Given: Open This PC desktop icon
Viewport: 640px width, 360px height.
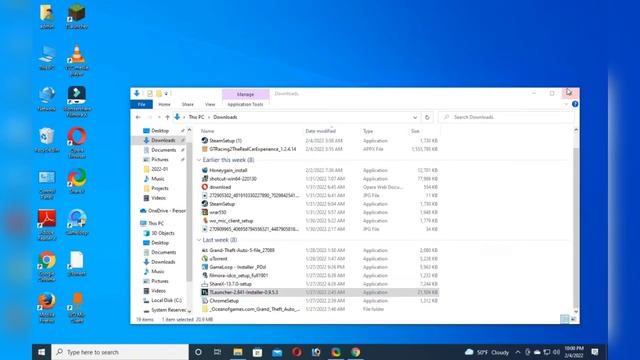Looking at the screenshot, I should coord(47,58).
